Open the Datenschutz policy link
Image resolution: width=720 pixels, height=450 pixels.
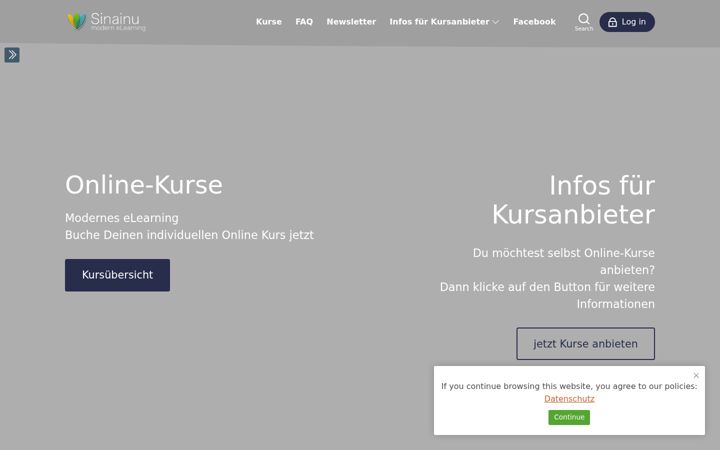pyautogui.click(x=569, y=399)
